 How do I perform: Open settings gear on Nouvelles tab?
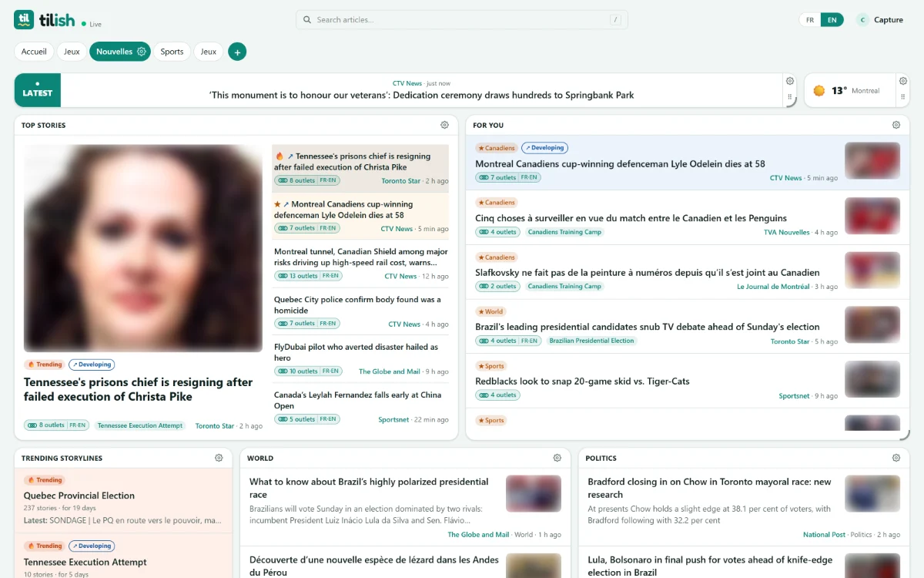click(x=142, y=52)
